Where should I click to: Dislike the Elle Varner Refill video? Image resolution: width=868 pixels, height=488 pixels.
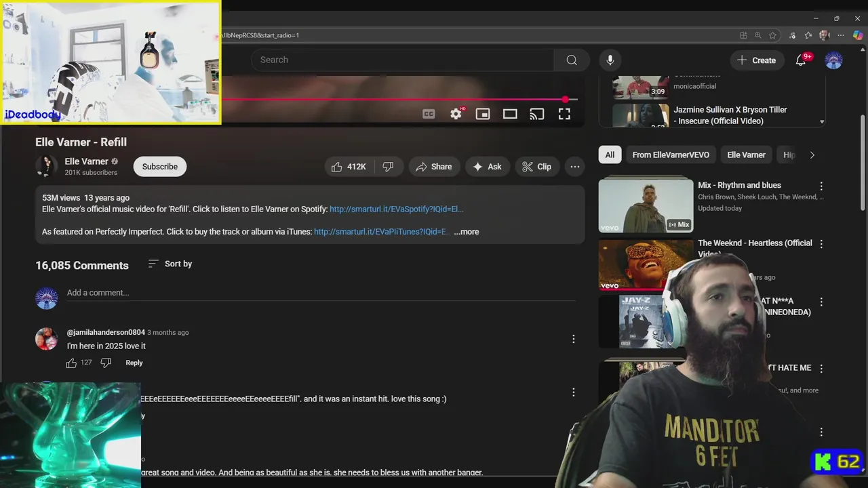click(389, 167)
